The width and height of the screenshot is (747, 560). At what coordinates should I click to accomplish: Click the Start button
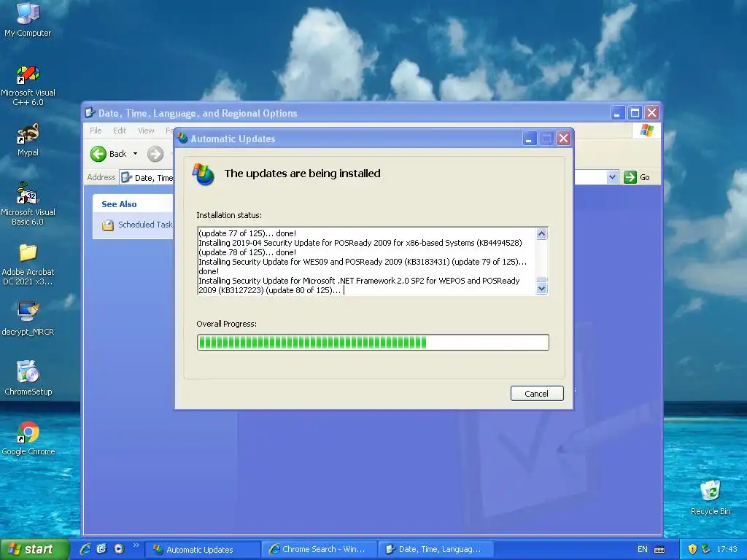coord(34,549)
